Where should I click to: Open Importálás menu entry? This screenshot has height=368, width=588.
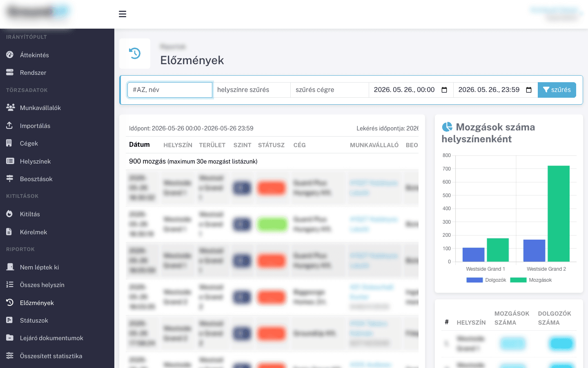[x=35, y=126]
